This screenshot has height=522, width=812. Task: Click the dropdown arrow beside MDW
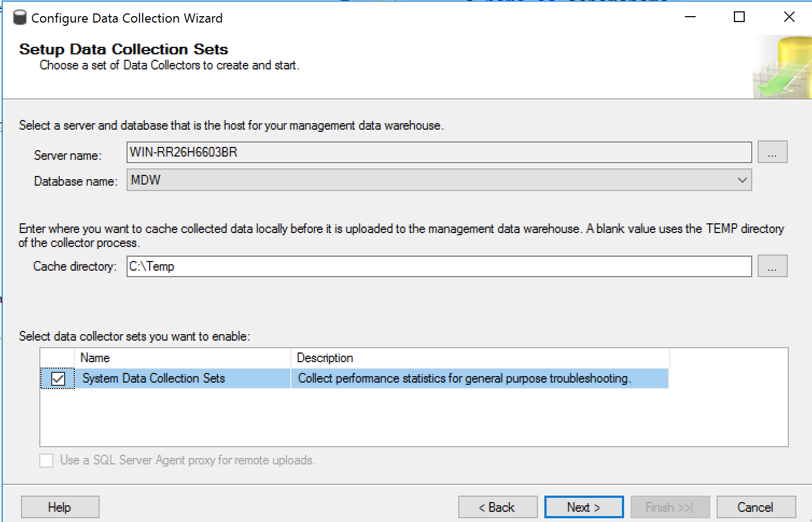click(x=742, y=180)
